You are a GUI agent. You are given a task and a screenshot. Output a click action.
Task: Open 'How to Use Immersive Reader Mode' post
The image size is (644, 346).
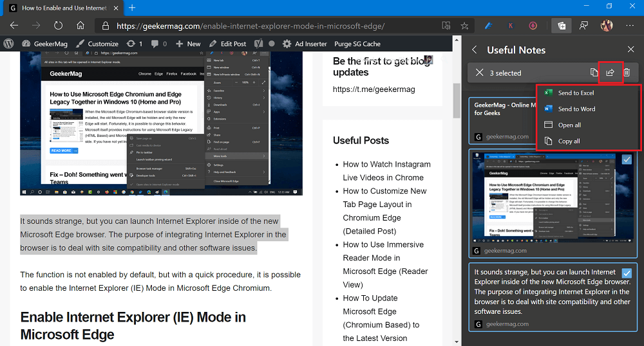tap(385, 264)
